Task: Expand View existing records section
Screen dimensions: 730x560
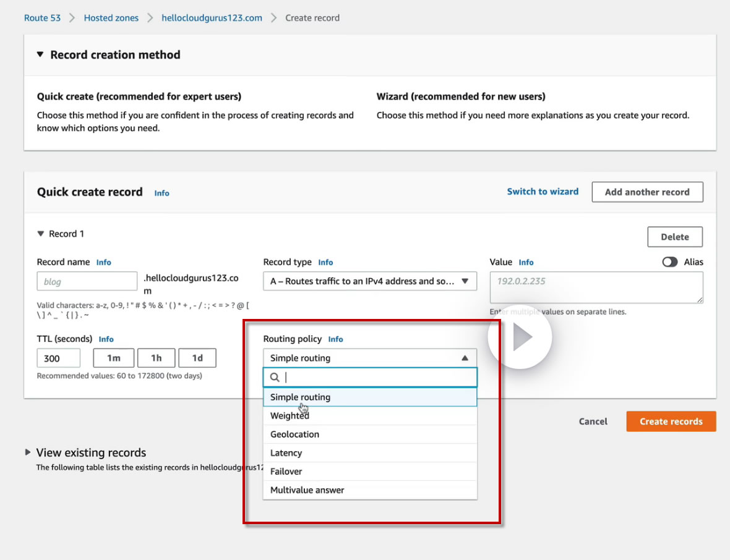Action: pos(28,452)
